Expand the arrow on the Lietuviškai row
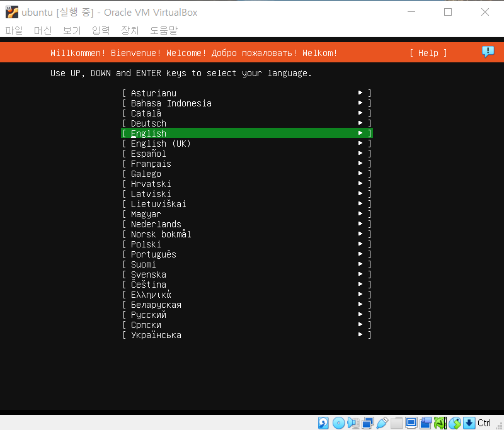Screen dimensions: 504x430 360,203
